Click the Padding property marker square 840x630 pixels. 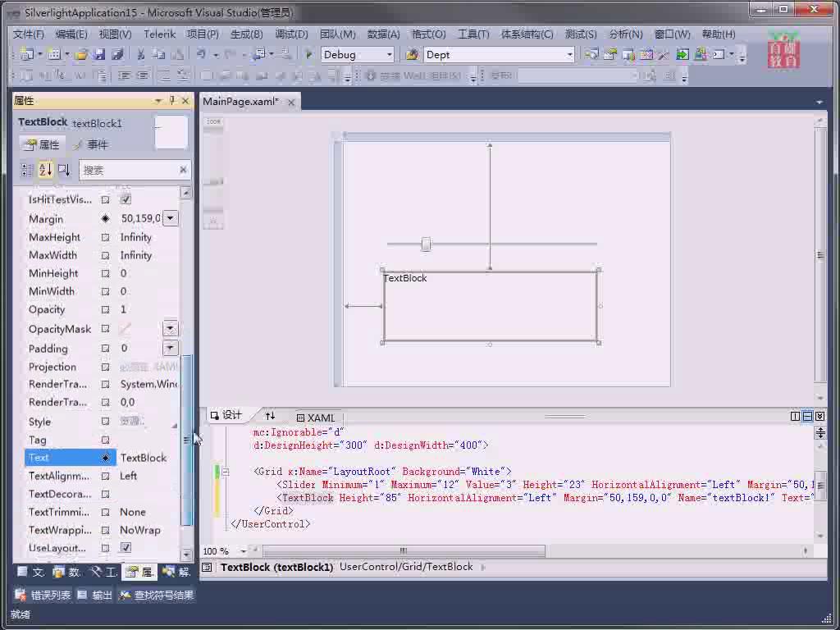[x=106, y=349]
